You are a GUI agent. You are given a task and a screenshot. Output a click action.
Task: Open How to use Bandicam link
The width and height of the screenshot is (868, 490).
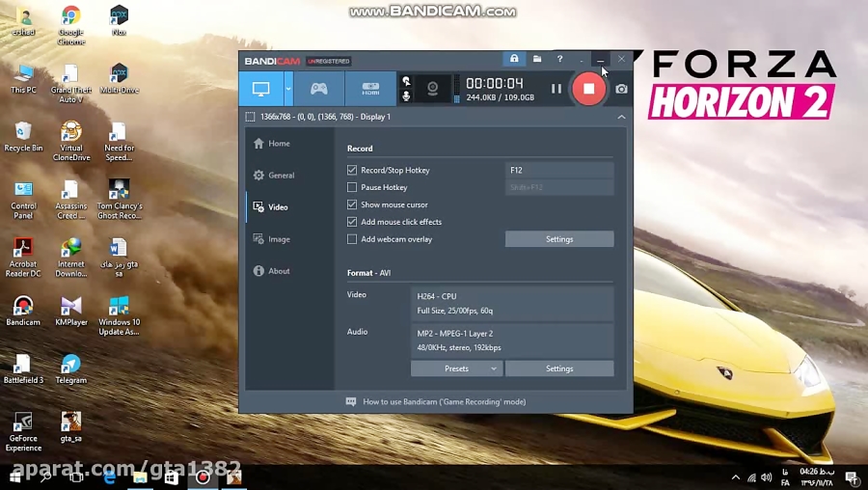444,401
